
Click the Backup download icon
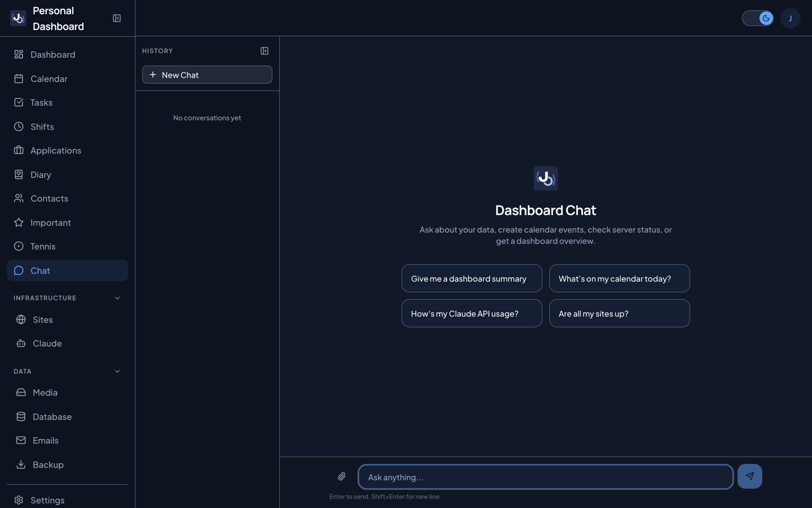(21, 465)
